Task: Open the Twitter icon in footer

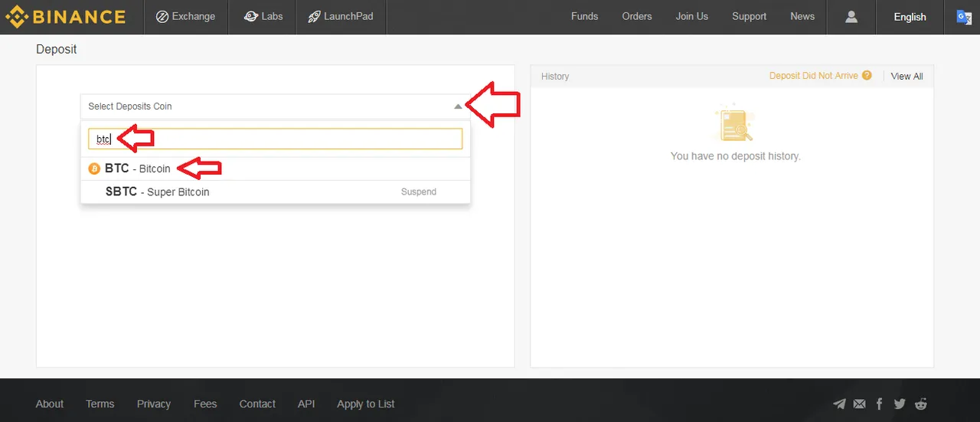Action: coord(900,404)
